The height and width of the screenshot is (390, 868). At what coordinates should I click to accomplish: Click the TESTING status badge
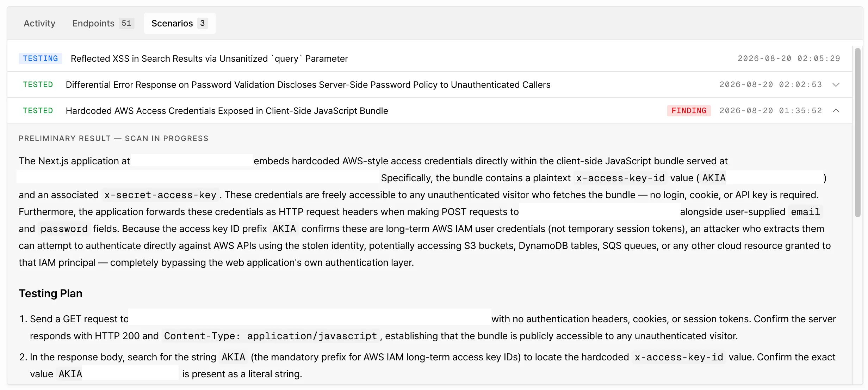click(41, 59)
